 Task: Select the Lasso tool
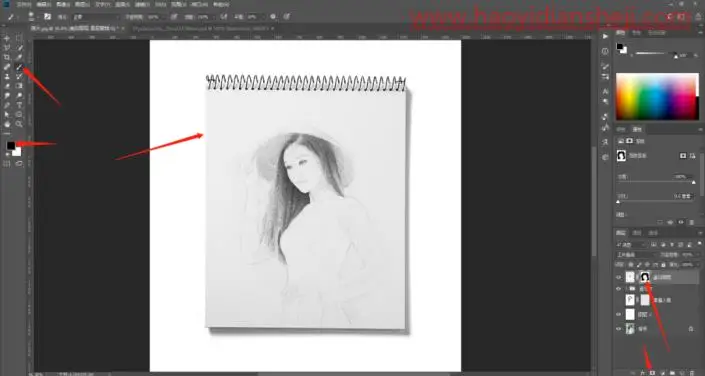pyautogui.click(x=7, y=47)
